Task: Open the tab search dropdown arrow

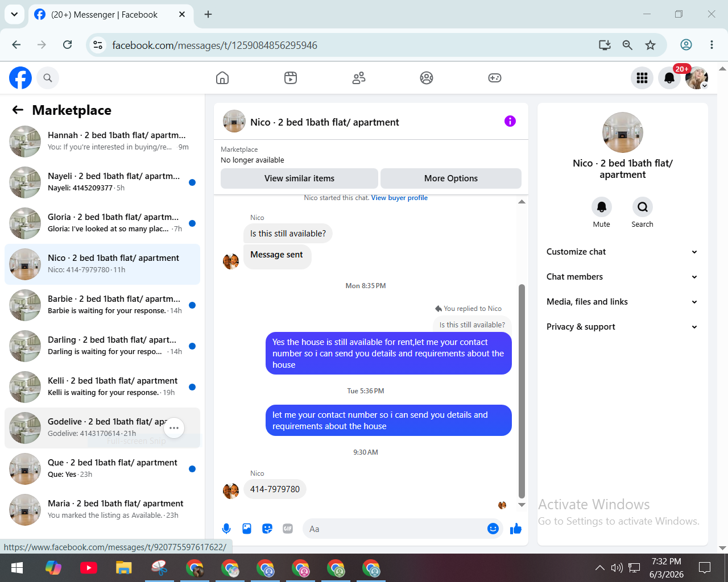Action: [x=14, y=14]
